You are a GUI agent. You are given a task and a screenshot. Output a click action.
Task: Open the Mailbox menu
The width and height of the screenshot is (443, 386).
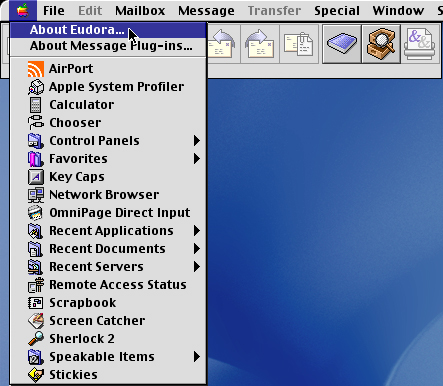click(x=140, y=11)
